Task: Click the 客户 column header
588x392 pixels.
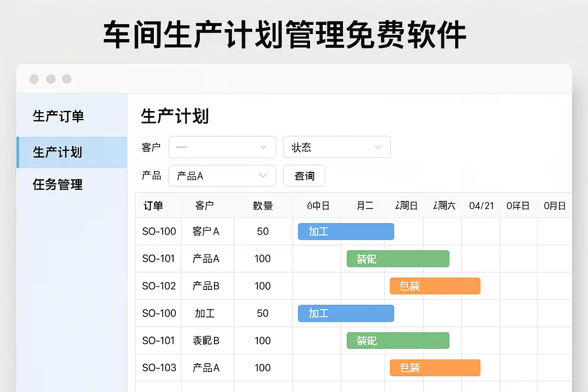Action: click(x=204, y=206)
